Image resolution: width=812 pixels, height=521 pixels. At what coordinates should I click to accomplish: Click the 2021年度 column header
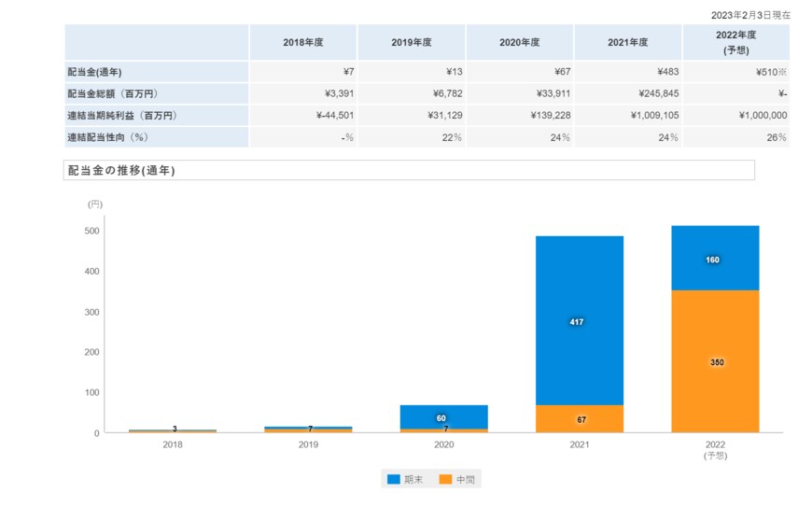pyautogui.click(x=627, y=43)
